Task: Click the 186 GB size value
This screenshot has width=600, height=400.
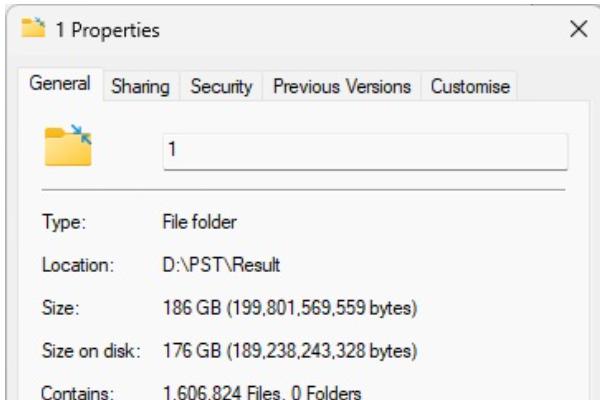Action: tap(289, 310)
